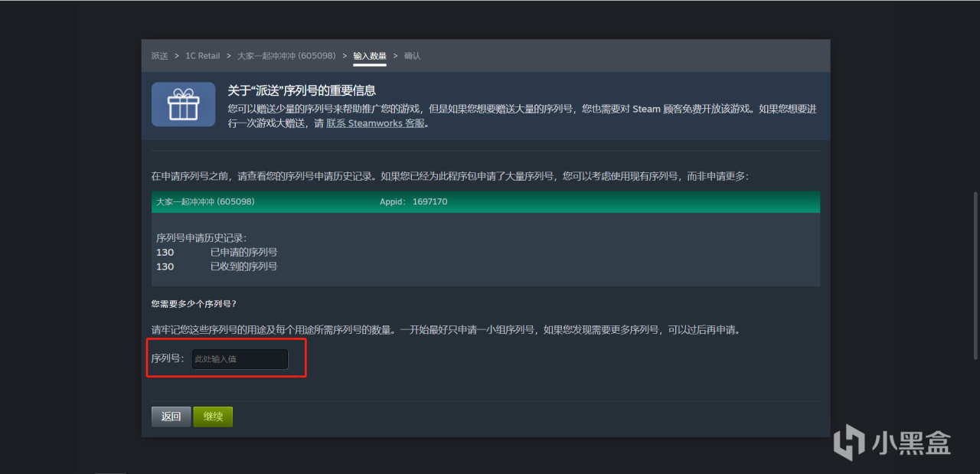Click the 派送 breadcrumb link
The width and height of the screenshot is (980, 474).
pyautogui.click(x=159, y=56)
